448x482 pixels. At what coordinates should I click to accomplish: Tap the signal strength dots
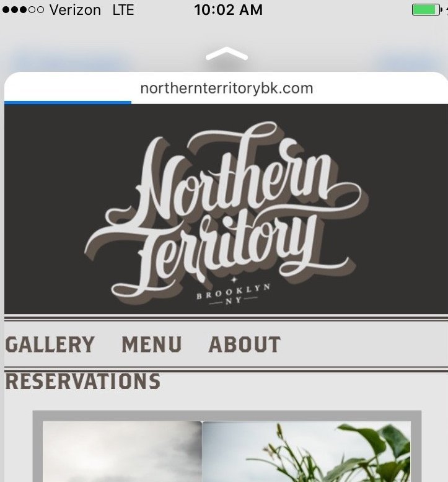tap(23, 10)
